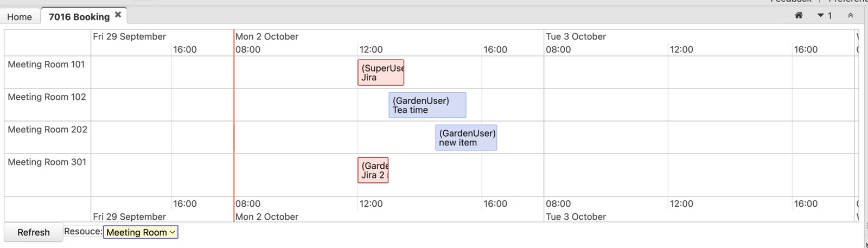868x248 pixels.
Task: Click the red current-time marker line
Action: coord(234,125)
